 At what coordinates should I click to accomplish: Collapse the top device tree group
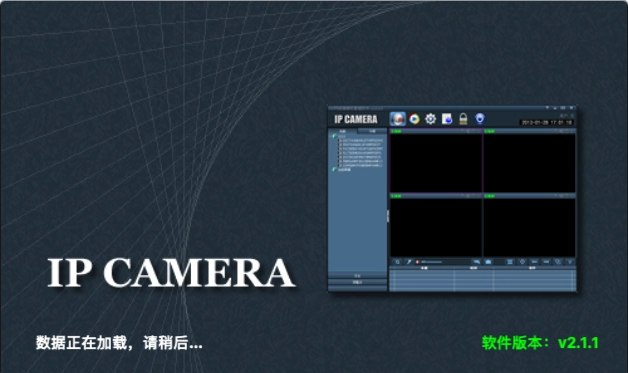331,136
